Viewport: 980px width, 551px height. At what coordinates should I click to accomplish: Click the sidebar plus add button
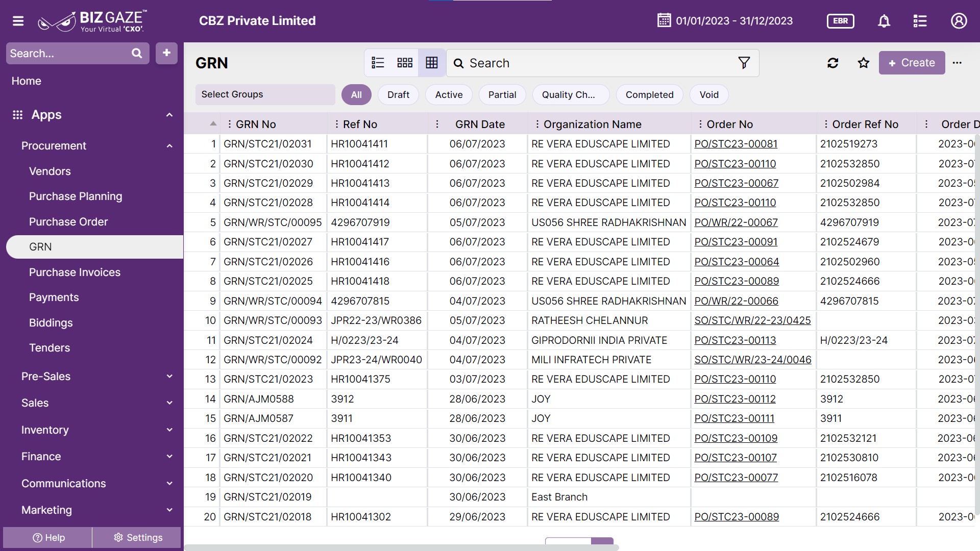pyautogui.click(x=166, y=53)
